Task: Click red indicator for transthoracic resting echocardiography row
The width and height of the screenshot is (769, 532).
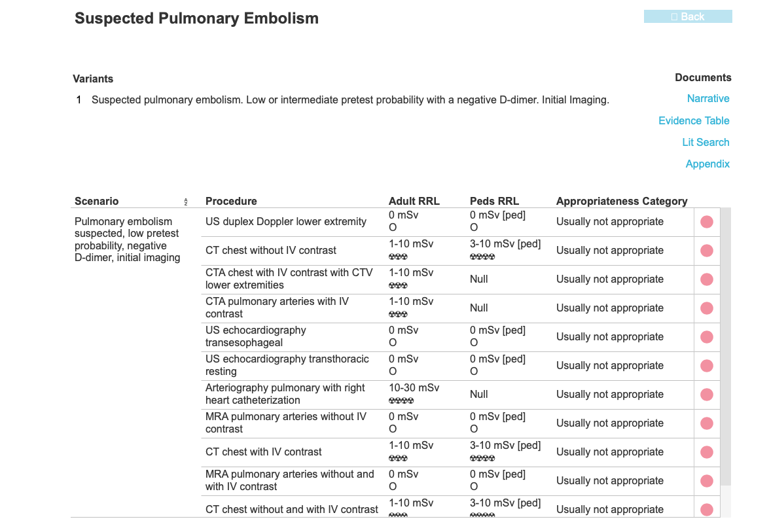Action: click(707, 366)
